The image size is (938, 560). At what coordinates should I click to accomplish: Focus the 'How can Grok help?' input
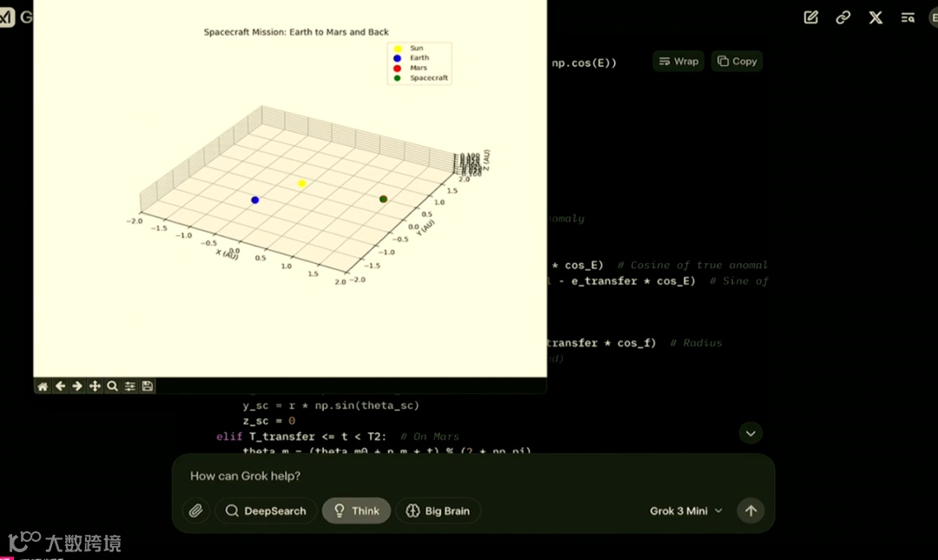(472, 477)
